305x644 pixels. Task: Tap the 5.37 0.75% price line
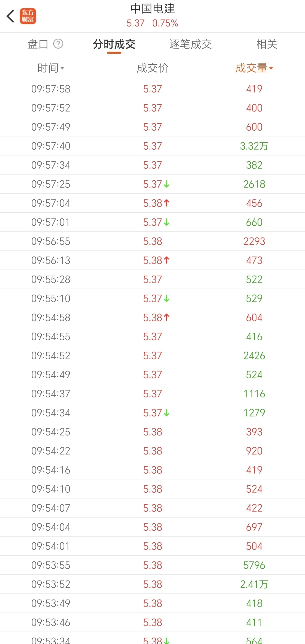152,23
